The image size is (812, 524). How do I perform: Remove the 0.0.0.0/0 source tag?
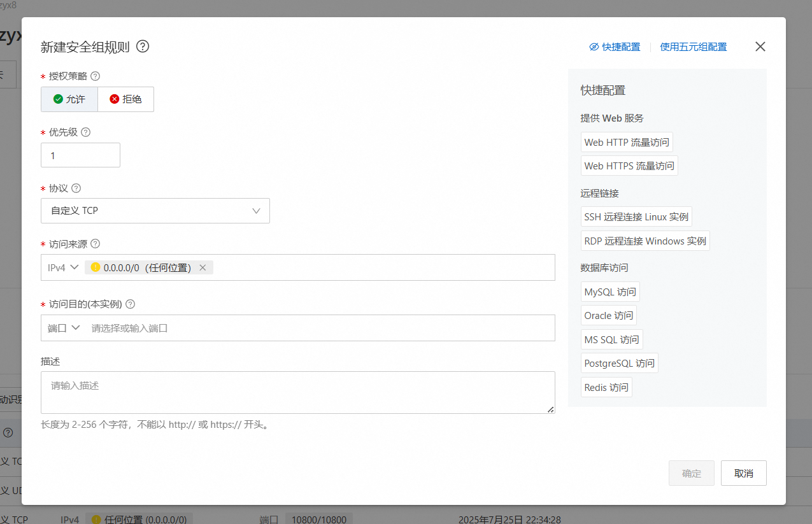(x=203, y=268)
